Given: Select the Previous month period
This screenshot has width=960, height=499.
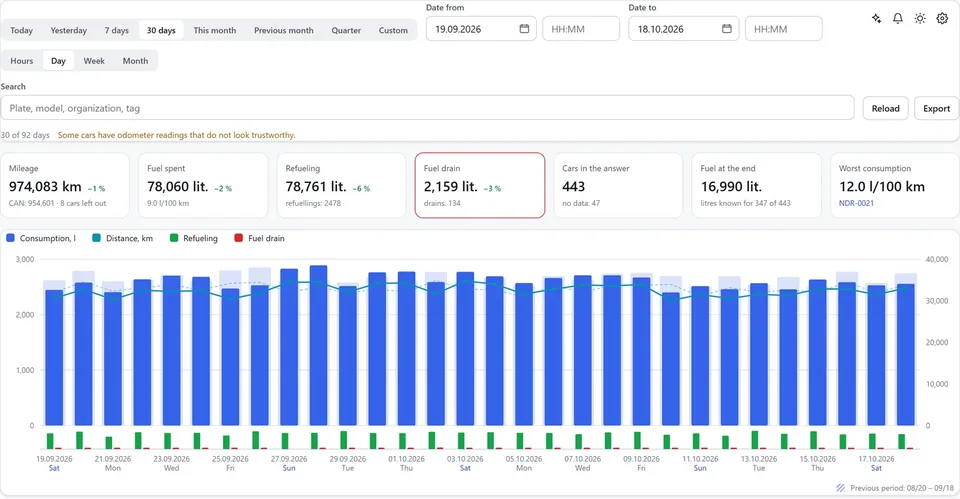Looking at the screenshot, I should 283,30.
